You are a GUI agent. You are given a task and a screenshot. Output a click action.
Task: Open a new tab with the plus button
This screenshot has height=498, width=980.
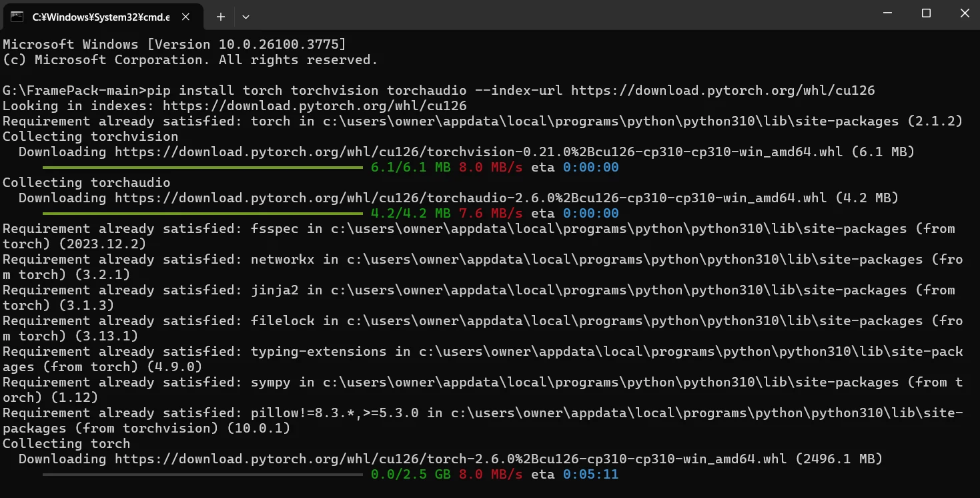(x=221, y=16)
